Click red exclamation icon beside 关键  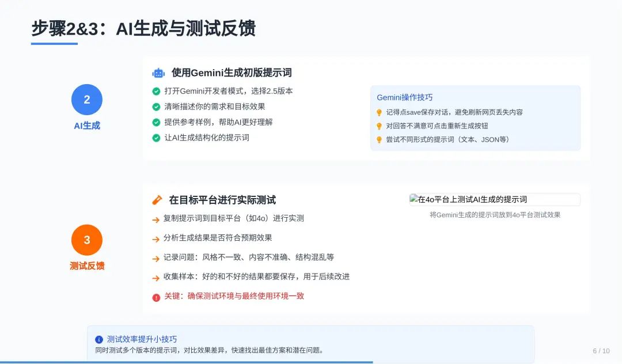pos(156,297)
